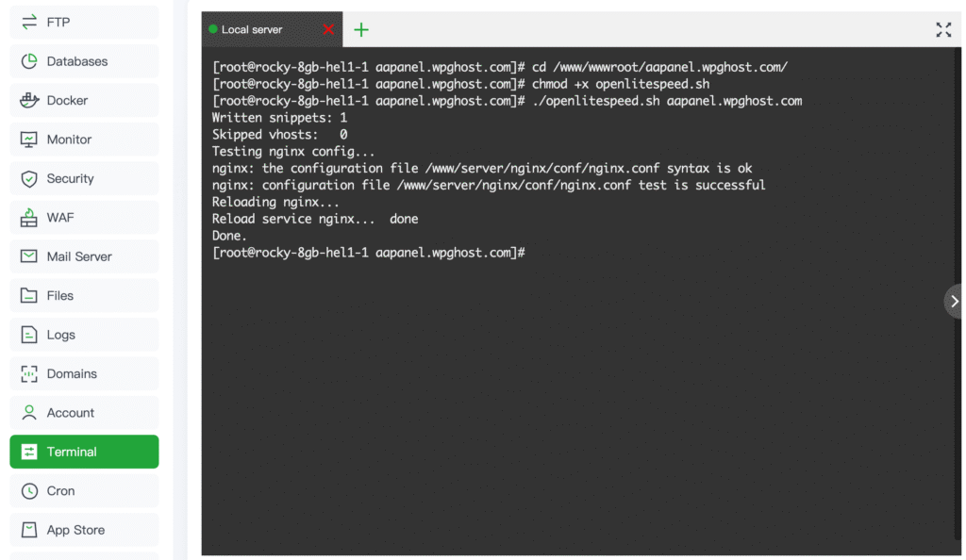This screenshot has height=560, width=966.
Task: Open the Mail Server panel
Action: [x=83, y=256]
